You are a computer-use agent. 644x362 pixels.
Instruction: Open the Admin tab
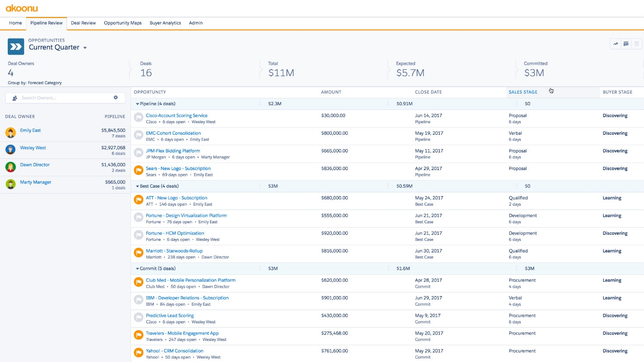tap(196, 23)
